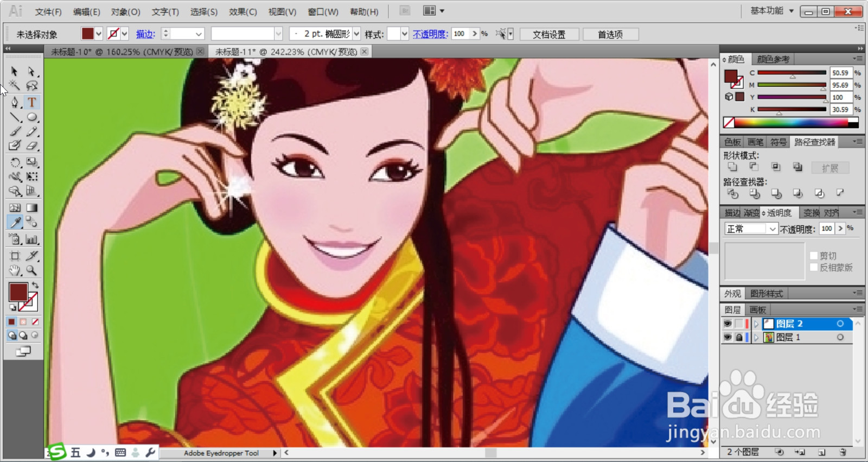This screenshot has height=462, width=868.
Task: Open the stroke color dropdown in control bar
Action: tap(125, 34)
